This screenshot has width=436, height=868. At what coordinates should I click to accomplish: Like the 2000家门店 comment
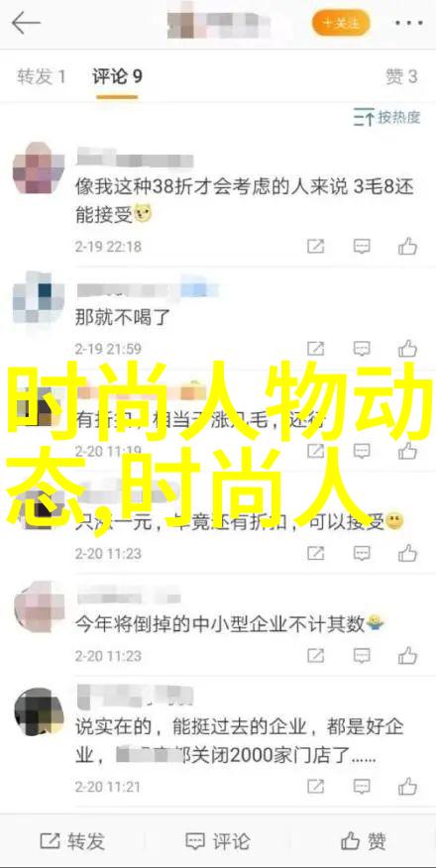(408, 785)
